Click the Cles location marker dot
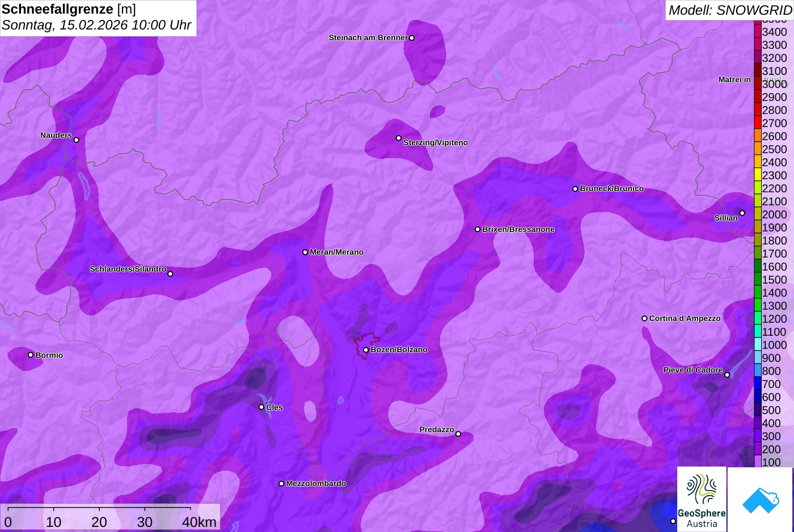This screenshot has height=532, width=794. [x=261, y=407]
